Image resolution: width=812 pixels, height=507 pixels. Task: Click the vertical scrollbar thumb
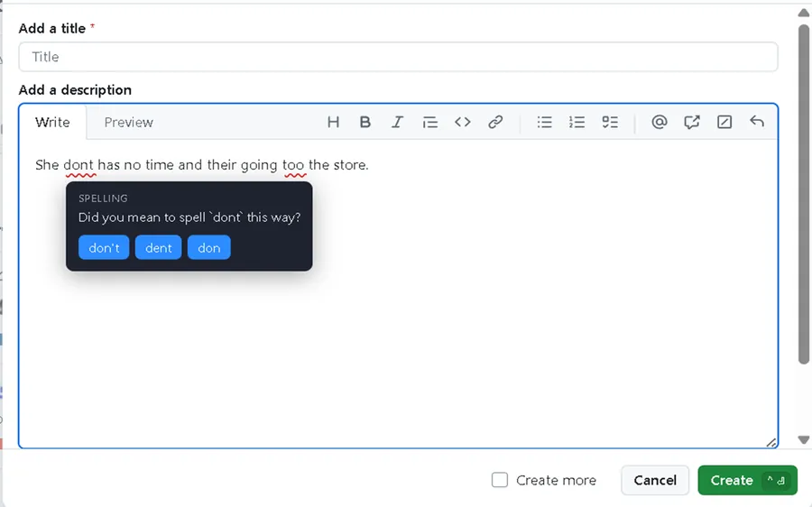pos(804,194)
